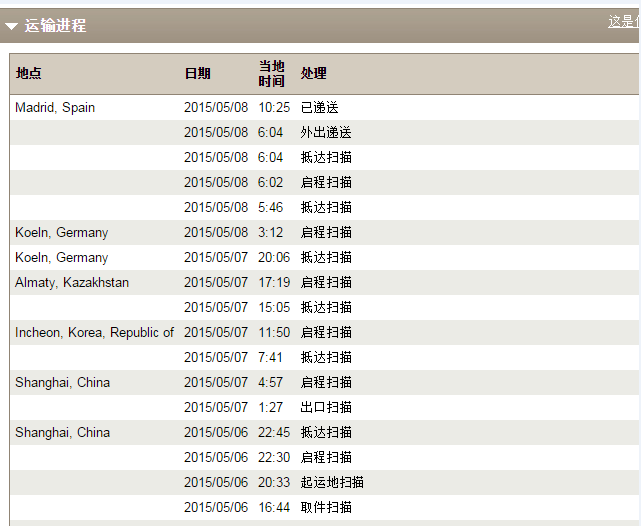Select the Madrid, Spain location cell

[x=55, y=108]
